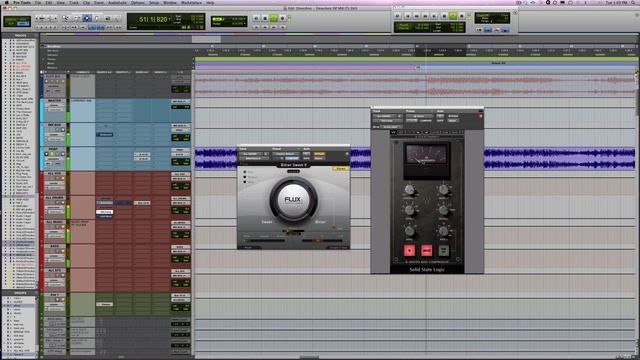The height and width of the screenshot is (360, 640).
Task: Mute the MIX BUS track
Action: (x=62, y=130)
